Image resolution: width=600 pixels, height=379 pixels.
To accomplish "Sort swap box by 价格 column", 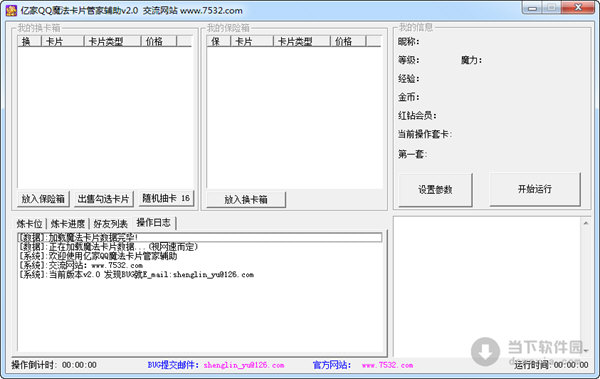I will point(158,41).
